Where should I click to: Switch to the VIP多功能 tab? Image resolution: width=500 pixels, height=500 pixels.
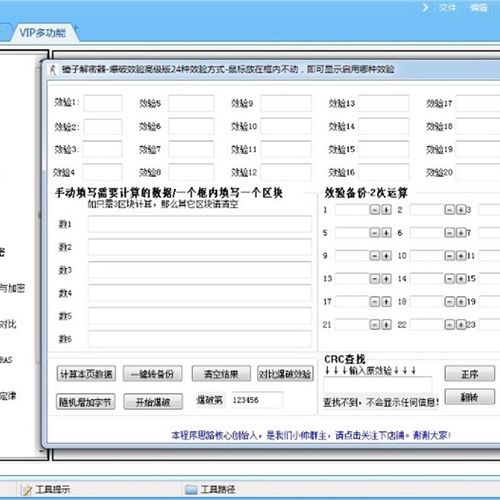click(43, 33)
